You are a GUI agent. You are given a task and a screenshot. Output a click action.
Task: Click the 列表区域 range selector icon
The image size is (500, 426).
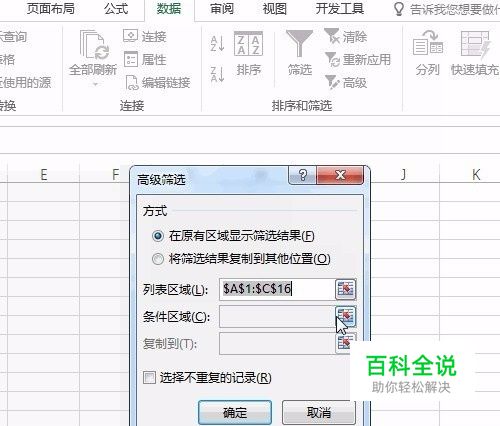tap(346, 289)
